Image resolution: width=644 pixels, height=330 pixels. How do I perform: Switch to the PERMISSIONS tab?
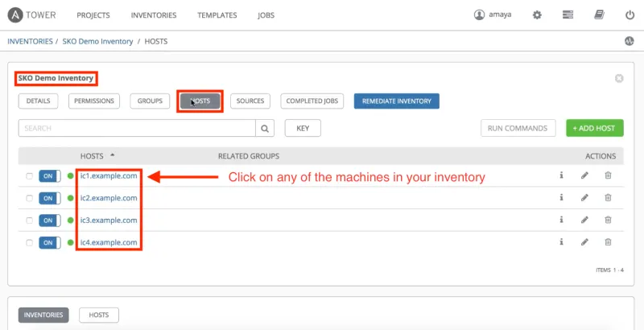(x=94, y=101)
